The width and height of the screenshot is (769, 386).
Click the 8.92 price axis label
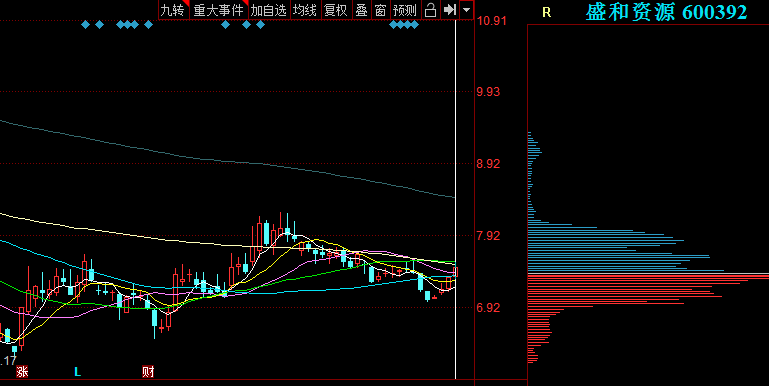click(x=488, y=163)
